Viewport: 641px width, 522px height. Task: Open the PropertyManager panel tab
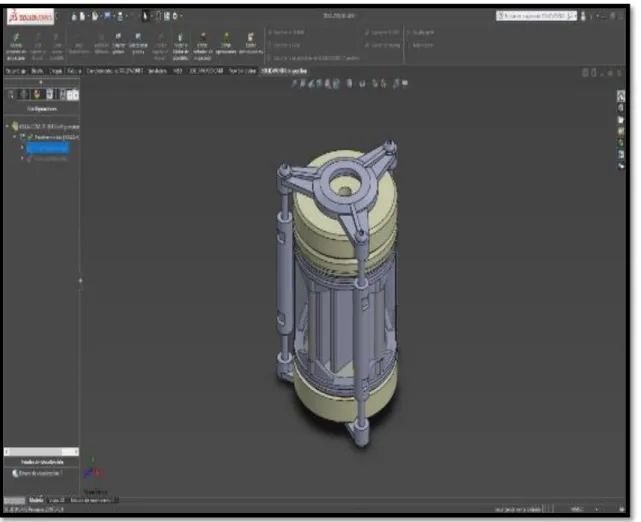coord(25,95)
